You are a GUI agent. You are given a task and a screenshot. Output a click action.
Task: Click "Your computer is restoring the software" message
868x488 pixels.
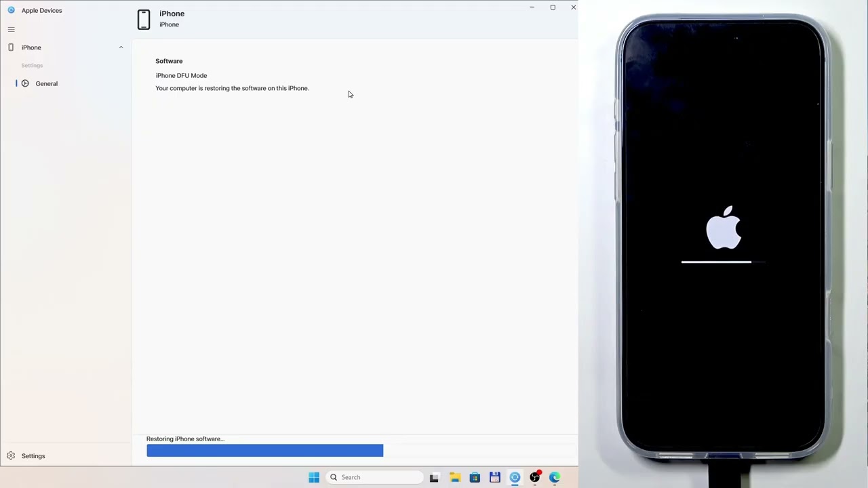(232, 88)
